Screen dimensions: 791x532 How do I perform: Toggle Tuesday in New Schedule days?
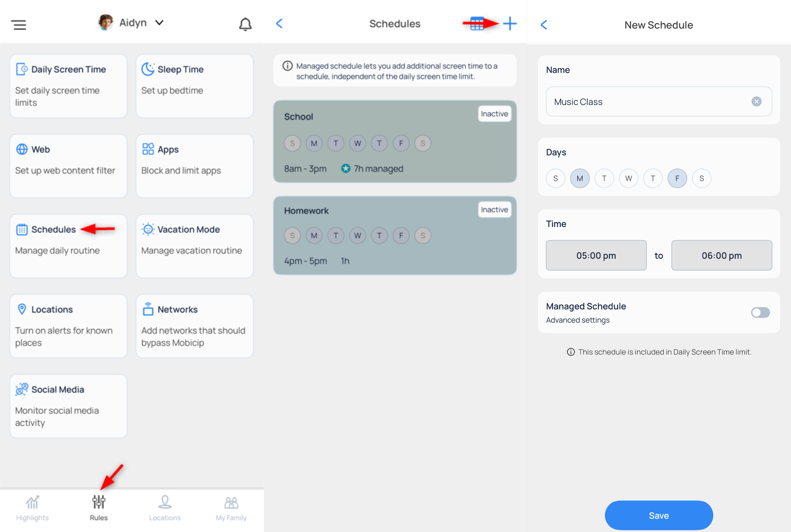pos(604,178)
